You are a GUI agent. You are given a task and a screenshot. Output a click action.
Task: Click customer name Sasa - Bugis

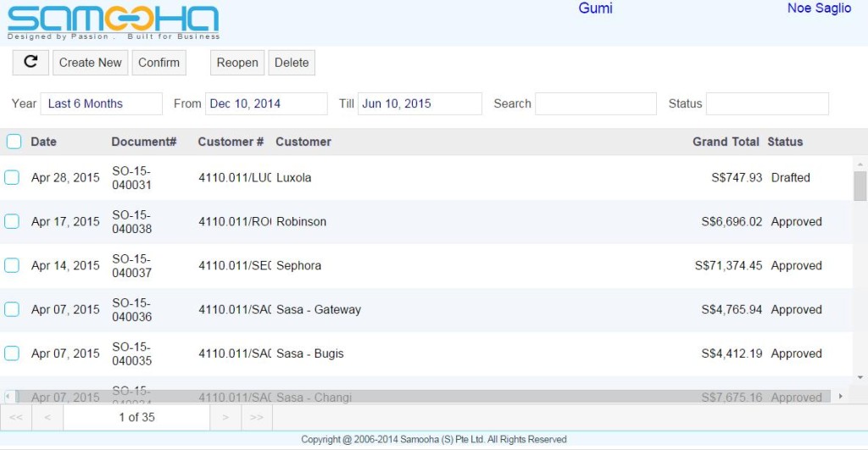point(310,353)
